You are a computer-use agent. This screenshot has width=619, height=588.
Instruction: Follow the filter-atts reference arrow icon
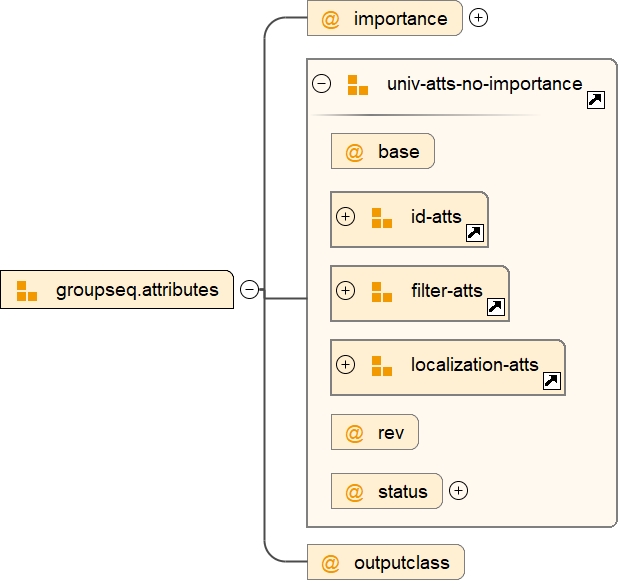coord(496,307)
